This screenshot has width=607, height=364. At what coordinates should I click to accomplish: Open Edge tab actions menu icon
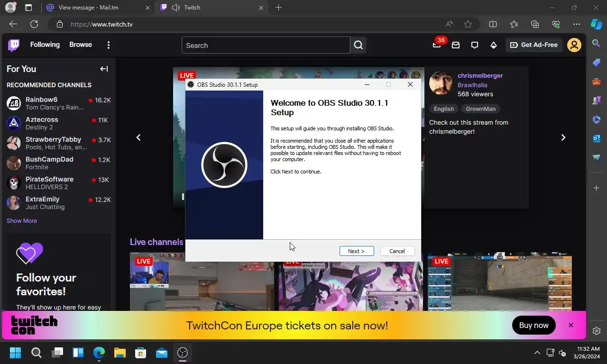[28, 8]
